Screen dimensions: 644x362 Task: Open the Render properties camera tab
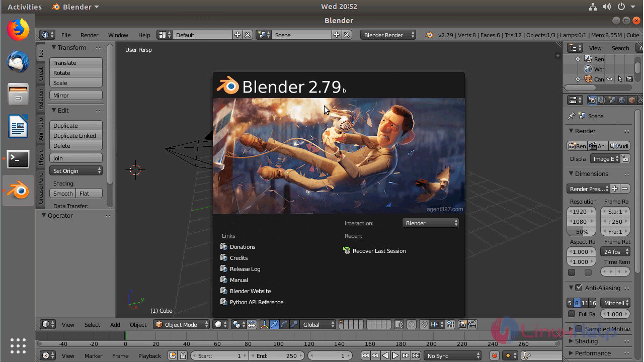coord(592,100)
